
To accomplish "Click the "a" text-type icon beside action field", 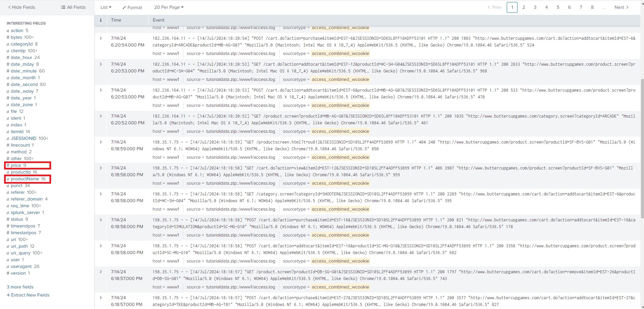I will point(8,30).
